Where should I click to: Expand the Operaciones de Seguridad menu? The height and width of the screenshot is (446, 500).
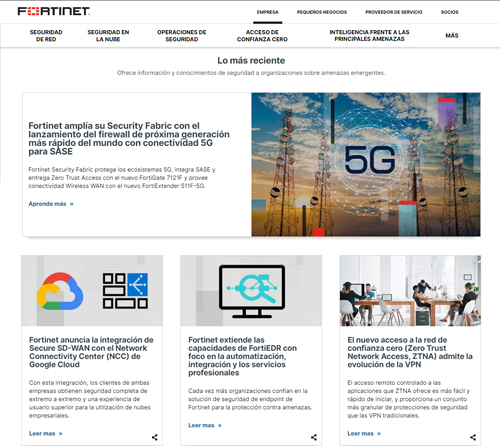pos(182,36)
